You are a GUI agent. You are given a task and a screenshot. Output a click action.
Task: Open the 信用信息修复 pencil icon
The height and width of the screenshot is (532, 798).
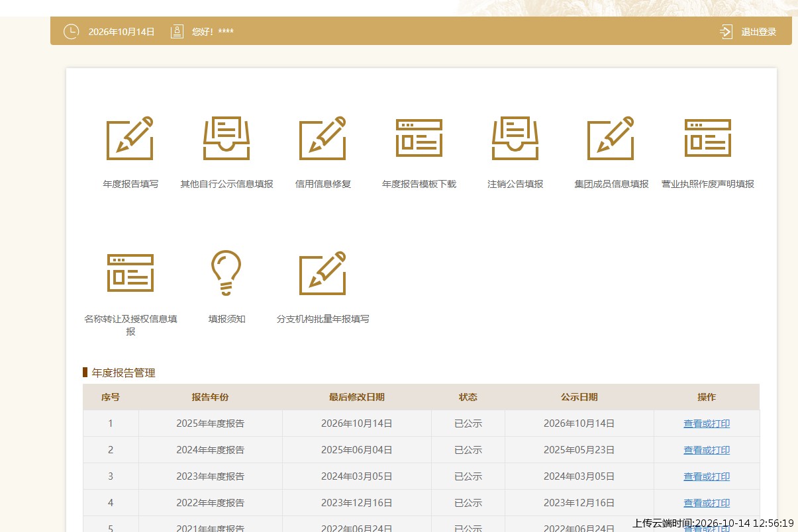(x=323, y=138)
